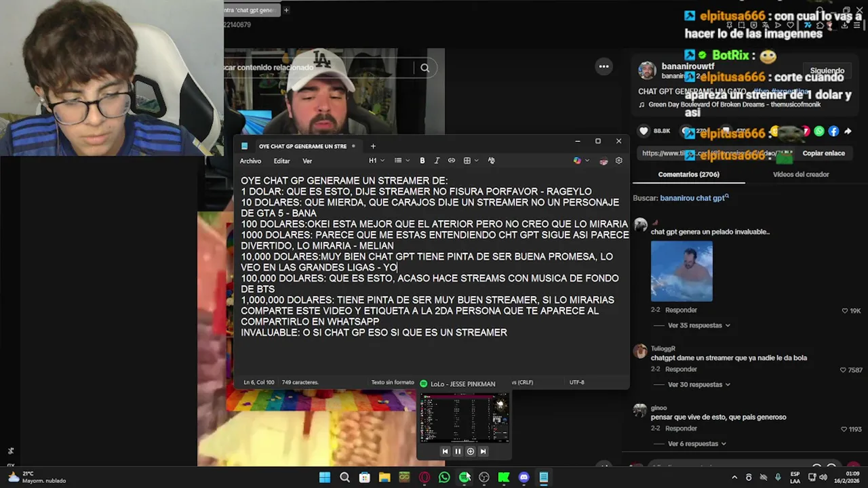Open WhatsApp from taskbar
The image size is (868, 488).
(x=444, y=477)
